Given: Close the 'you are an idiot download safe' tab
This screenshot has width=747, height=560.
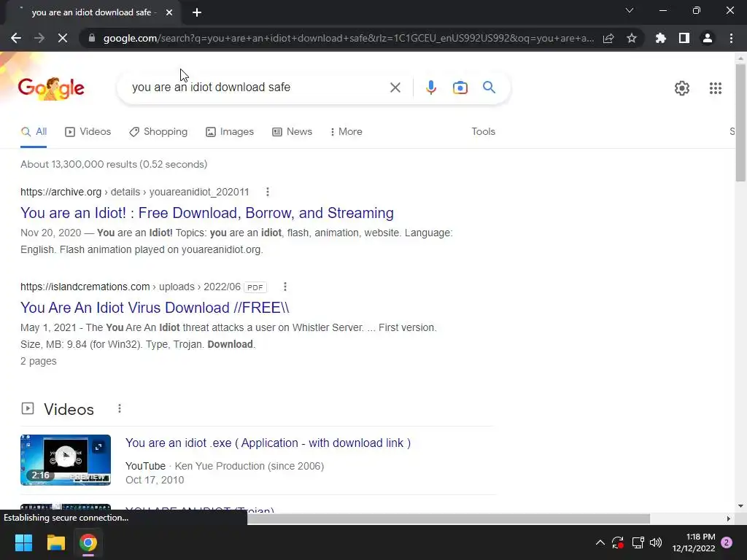Looking at the screenshot, I should (x=169, y=12).
